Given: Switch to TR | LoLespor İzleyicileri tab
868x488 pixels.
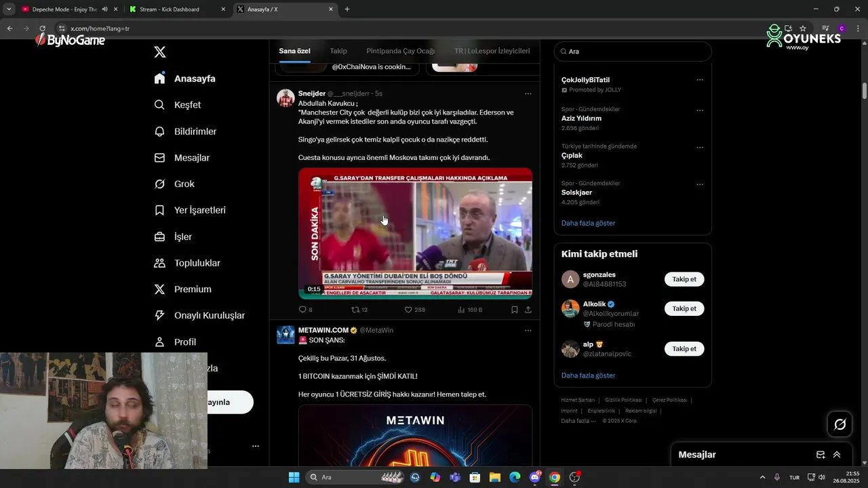Looking at the screenshot, I should [x=492, y=51].
